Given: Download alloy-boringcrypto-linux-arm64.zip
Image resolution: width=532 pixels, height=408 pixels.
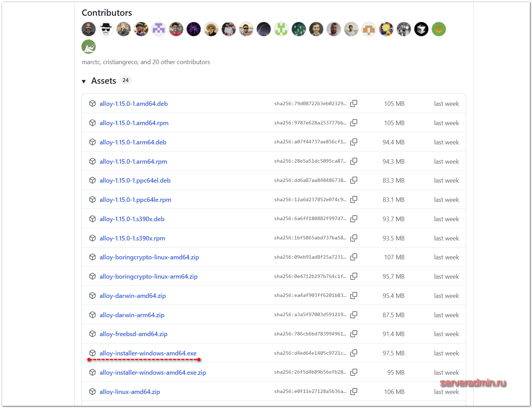Looking at the screenshot, I should [x=148, y=277].
